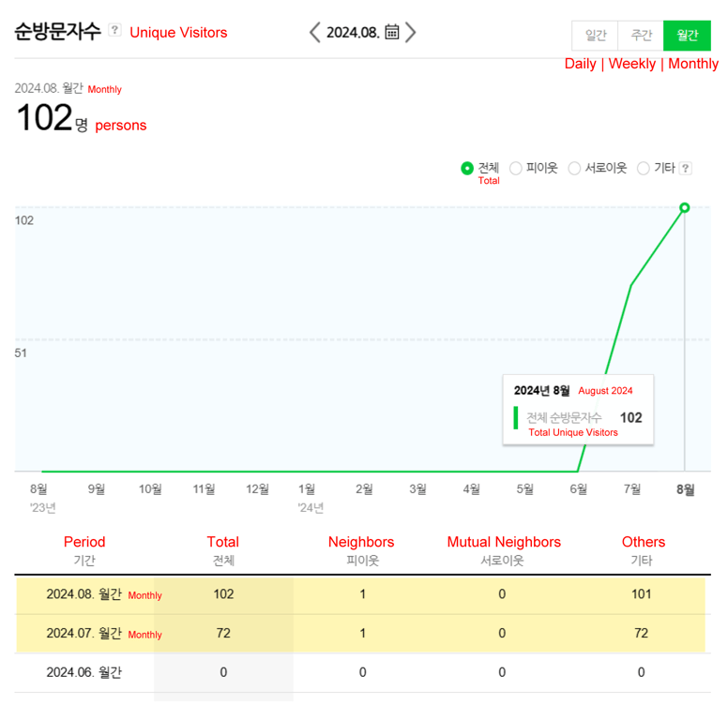The image size is (728, 720).
Task: Select the 2024.06. 월간 table row
Action: [x=362, y=672]
